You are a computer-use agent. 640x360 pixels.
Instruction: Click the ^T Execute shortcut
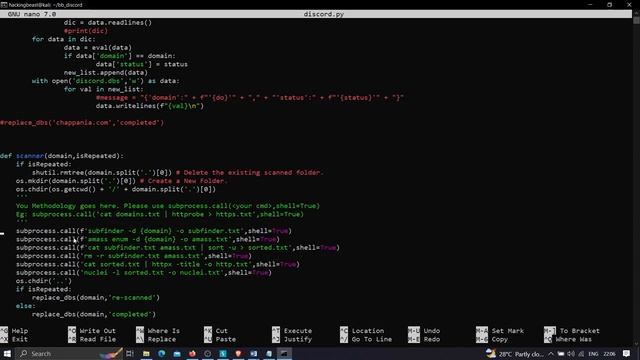[x=292, y=331]
